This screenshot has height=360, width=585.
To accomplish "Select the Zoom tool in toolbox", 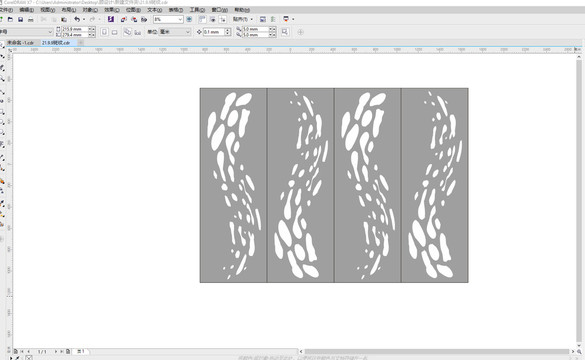I will (2, 79).
